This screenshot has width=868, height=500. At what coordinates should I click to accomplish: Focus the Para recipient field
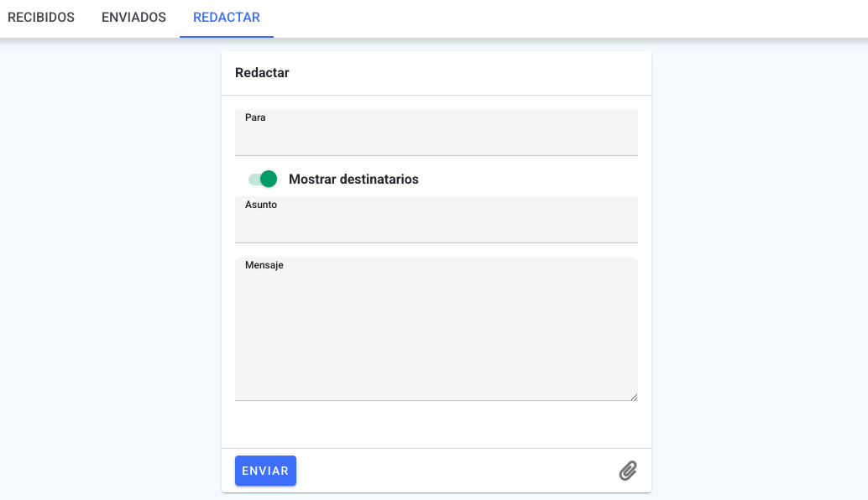click(x=437, y=133)
